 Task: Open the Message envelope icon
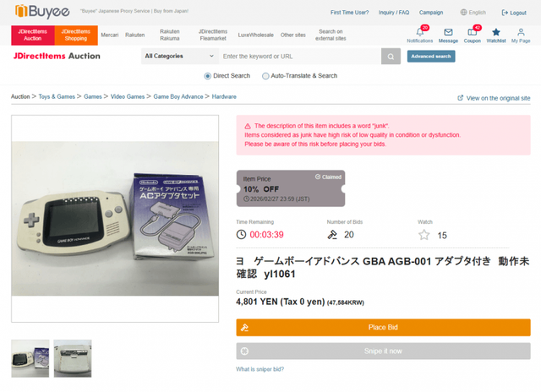point(448,32)
